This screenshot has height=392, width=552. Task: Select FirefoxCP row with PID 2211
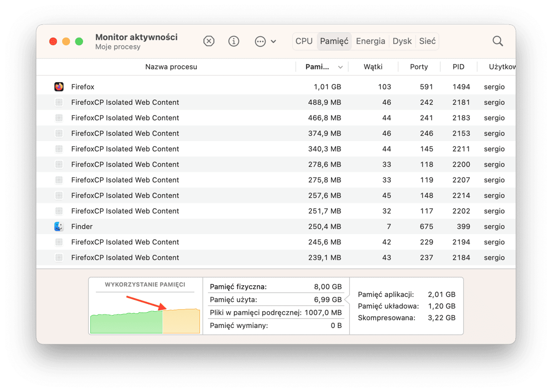coord(276,149)
